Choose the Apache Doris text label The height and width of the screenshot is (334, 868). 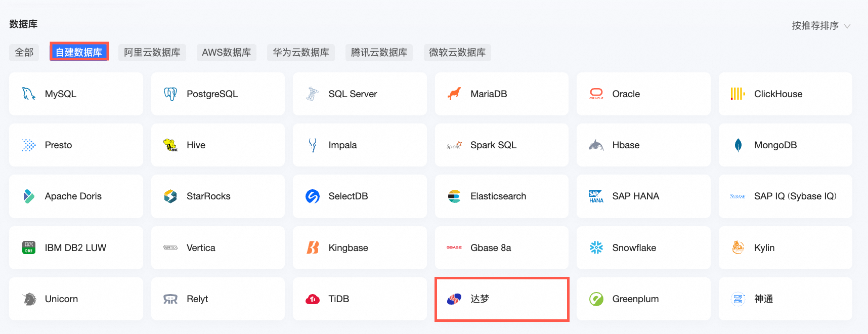coord(73,196)
